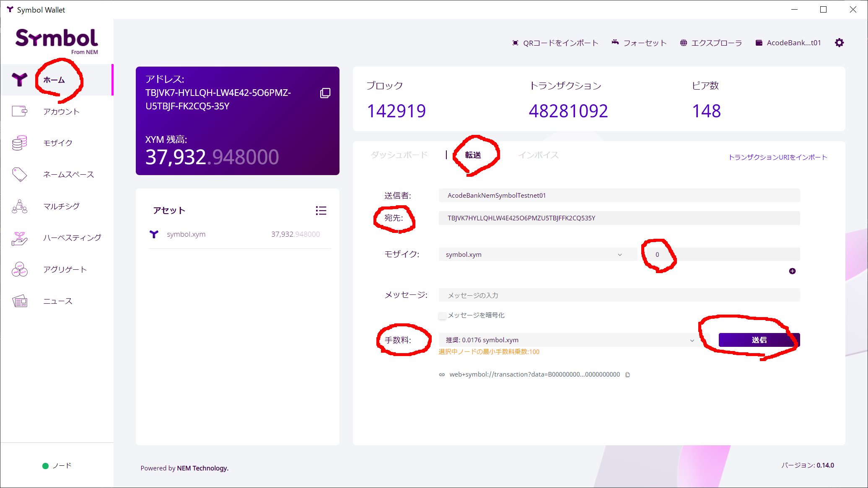This screenshot has height=488, width=868.
Task: Copy the wallet address icon
Action: [325, 93]
